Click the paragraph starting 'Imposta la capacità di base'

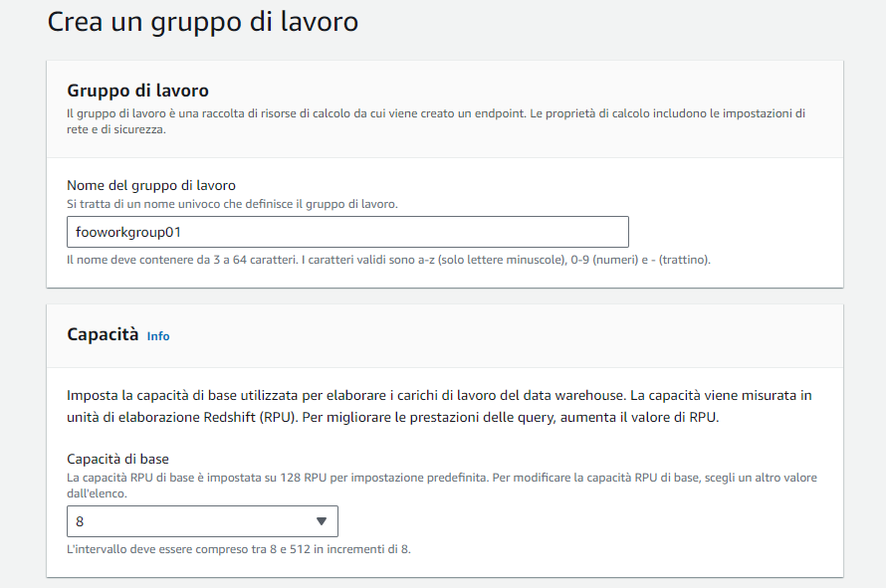click(439, 406)
